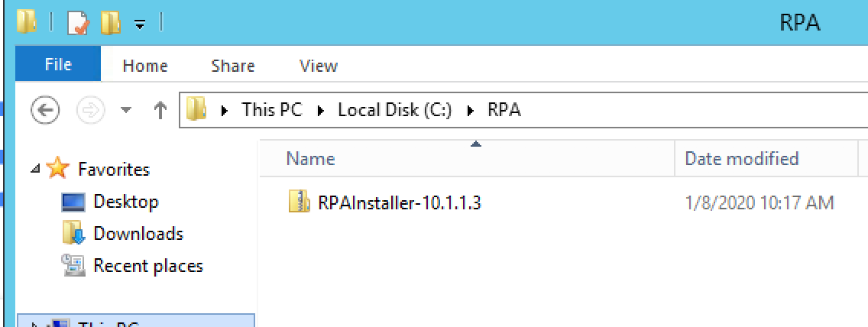Click the Back navigation arrow
The width and height of the screenshot is (868, 327).
click(45, 111)
